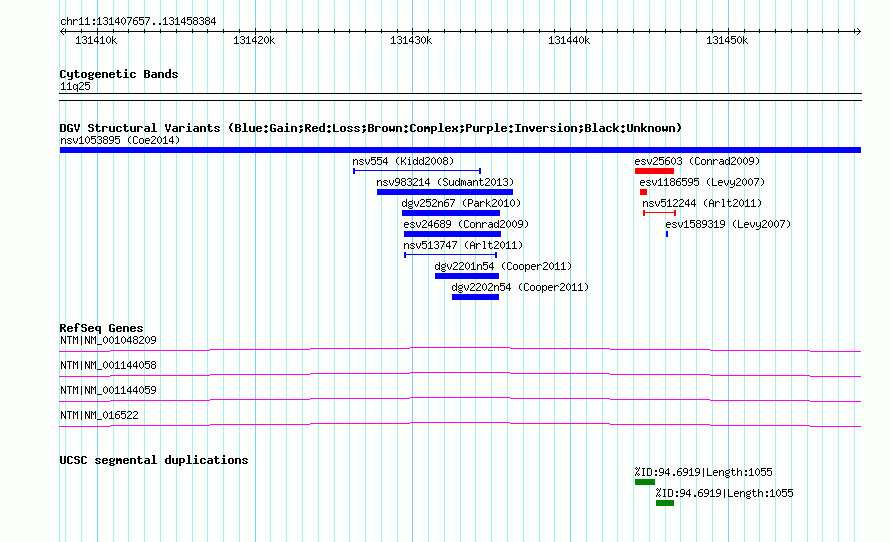
Task: Click the esv24689 blue gain bar
Action: pyautogui.click(x=452, y=234)
